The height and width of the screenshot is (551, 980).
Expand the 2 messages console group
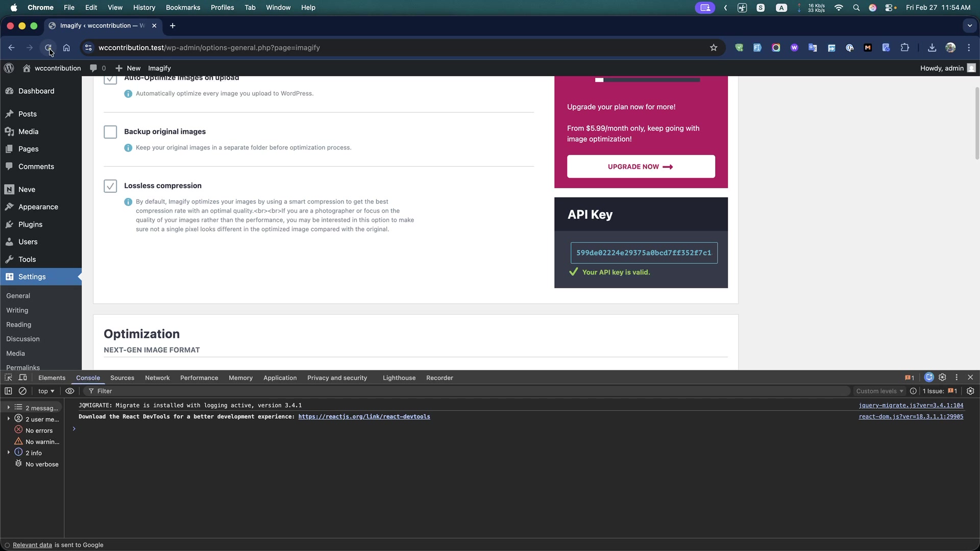(x=9, y=408)
